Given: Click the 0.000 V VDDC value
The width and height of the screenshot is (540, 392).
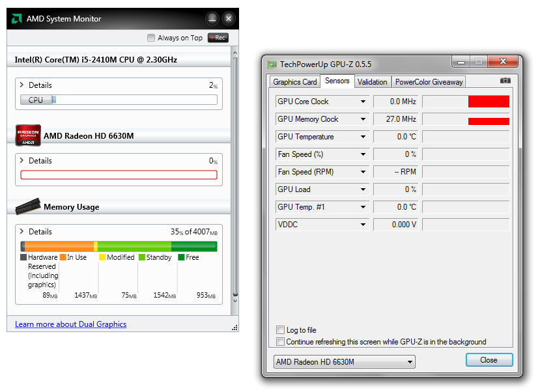Looking at the screenshot, I should (395, 225).
